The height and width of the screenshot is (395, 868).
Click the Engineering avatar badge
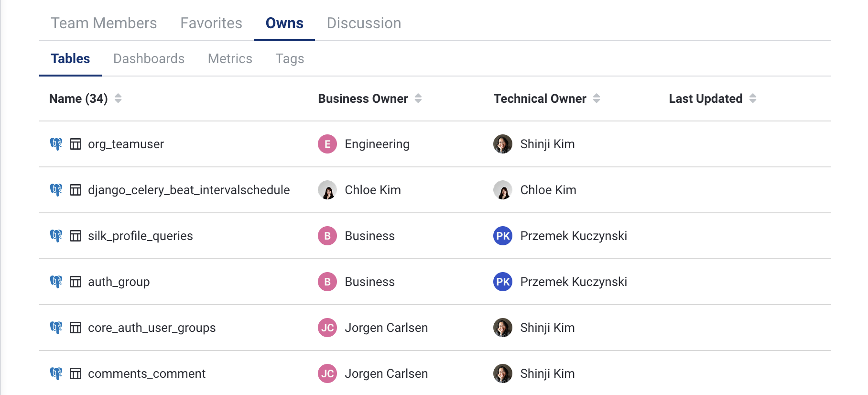click(x=327, y=144)
